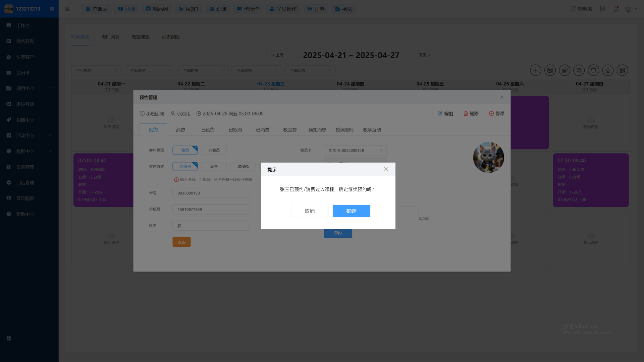Click the add course plus icon
This screenshot has height=362, width=644.
536,70
